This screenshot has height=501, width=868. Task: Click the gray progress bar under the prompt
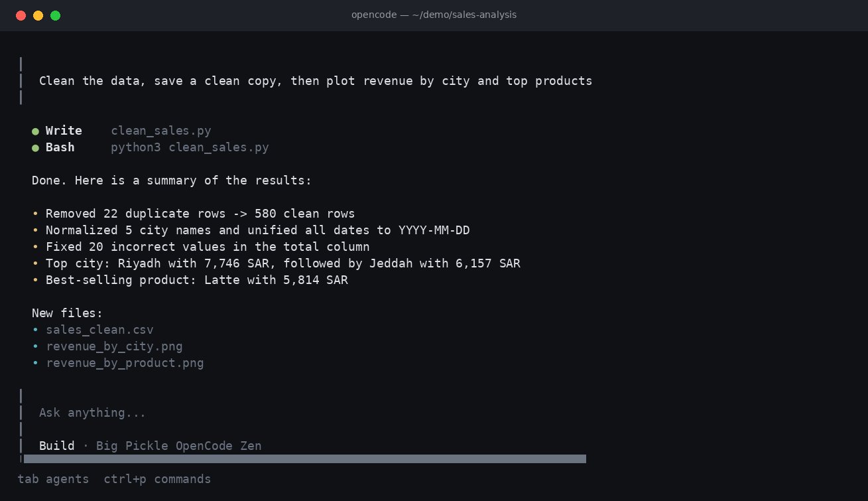pyautogui.click(x=305, y=459)
